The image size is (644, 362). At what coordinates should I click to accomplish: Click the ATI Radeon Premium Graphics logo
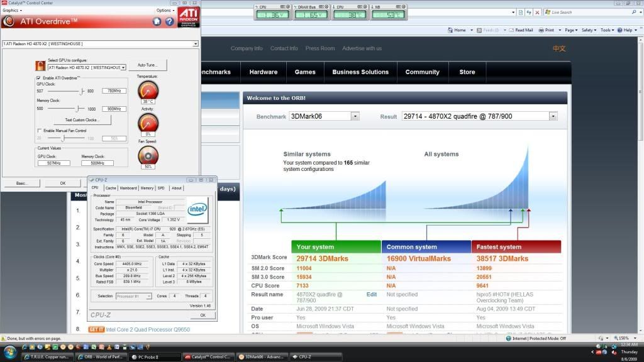tap(189, 18)
